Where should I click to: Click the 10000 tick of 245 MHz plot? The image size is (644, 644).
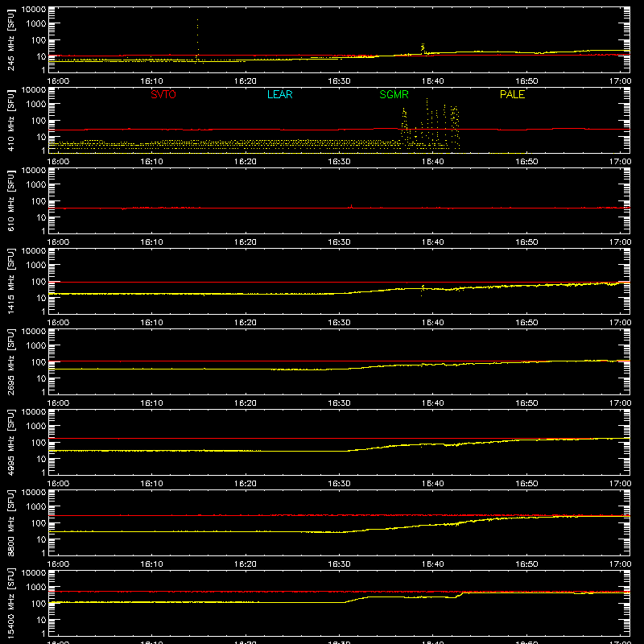point(34,10)
